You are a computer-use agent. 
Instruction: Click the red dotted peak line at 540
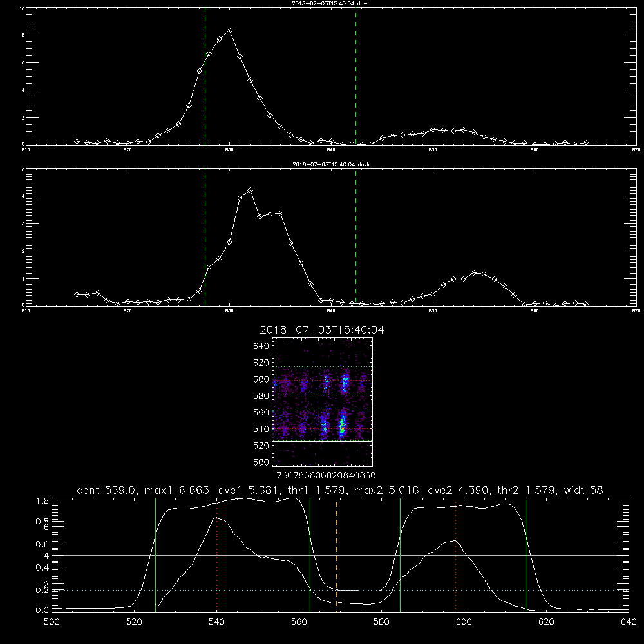(217, 555)
